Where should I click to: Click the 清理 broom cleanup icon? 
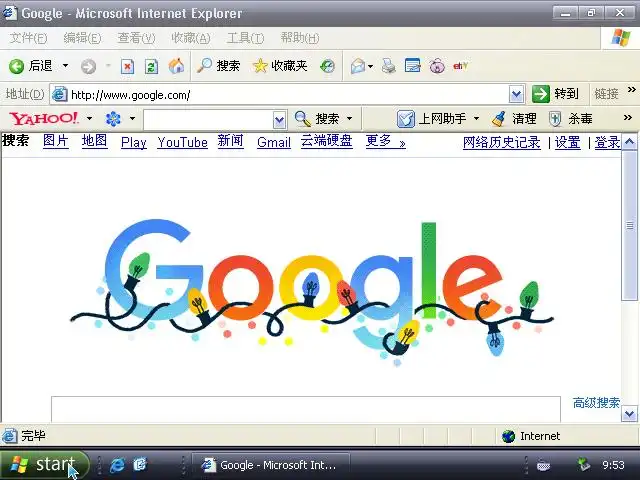tap(498, 119)
